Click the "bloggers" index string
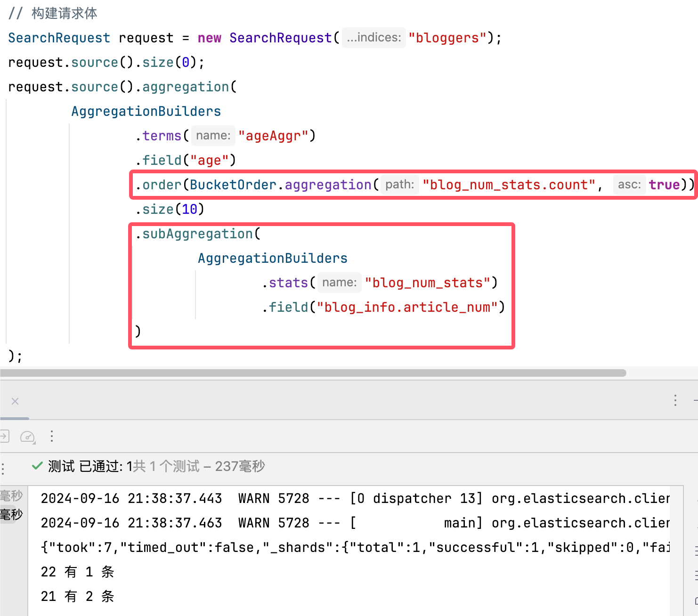The image size is (698, 616). pos(447,38)
